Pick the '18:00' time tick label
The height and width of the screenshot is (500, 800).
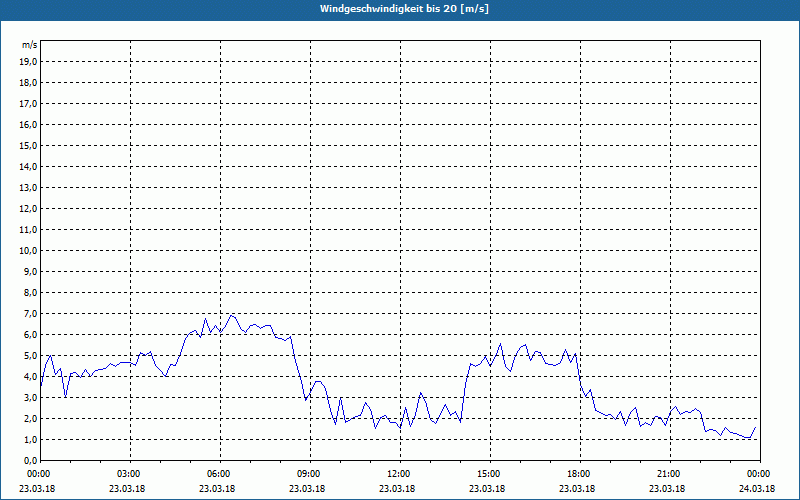tap(580, 474)
